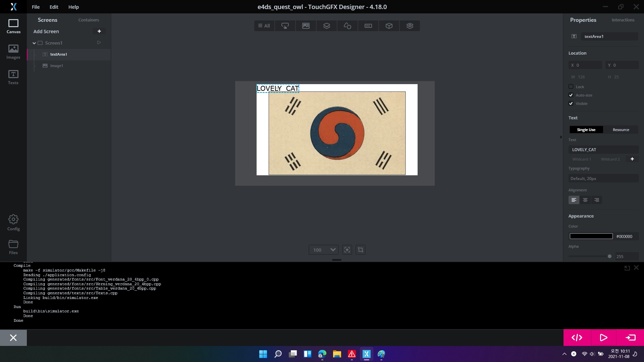
Task: Switch to the Properties tab
Action: pyautogui.click(x=583, y=20)
